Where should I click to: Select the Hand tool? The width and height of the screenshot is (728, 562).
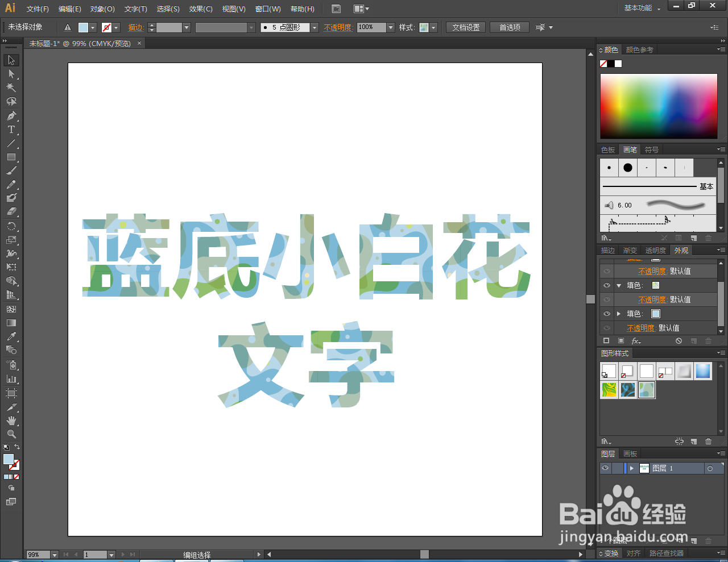10,422
